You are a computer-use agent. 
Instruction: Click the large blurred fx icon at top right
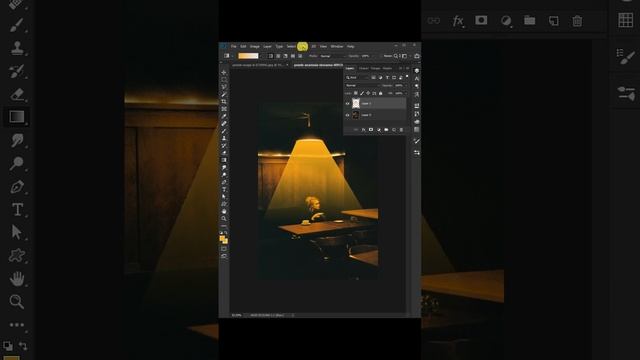click(458, 21)
